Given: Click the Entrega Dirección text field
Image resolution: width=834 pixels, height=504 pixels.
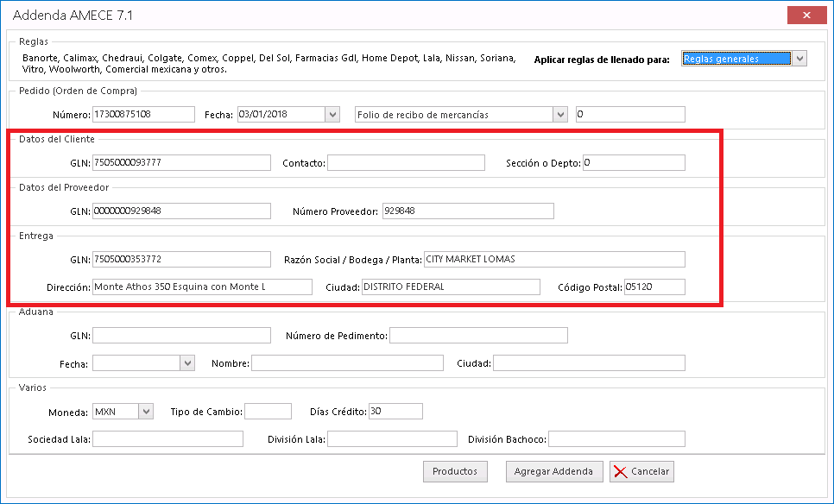Looking at the screenshot, I should point(202,287).
